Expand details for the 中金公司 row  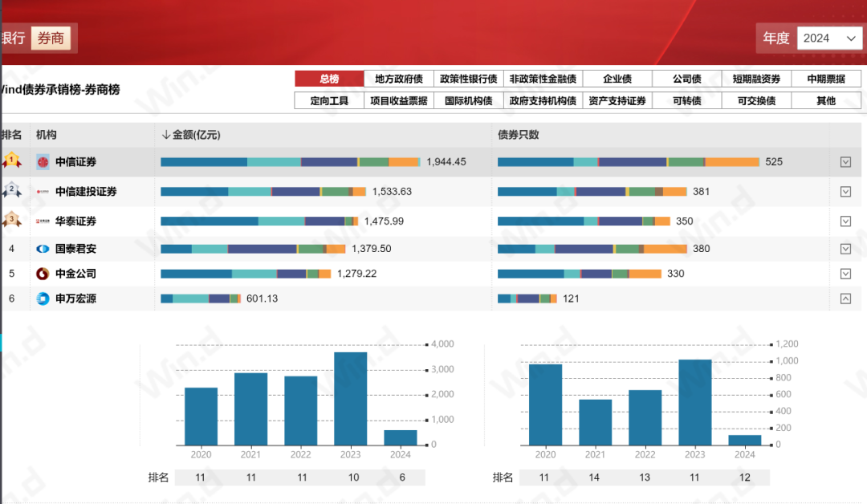[x=845, y=274]
